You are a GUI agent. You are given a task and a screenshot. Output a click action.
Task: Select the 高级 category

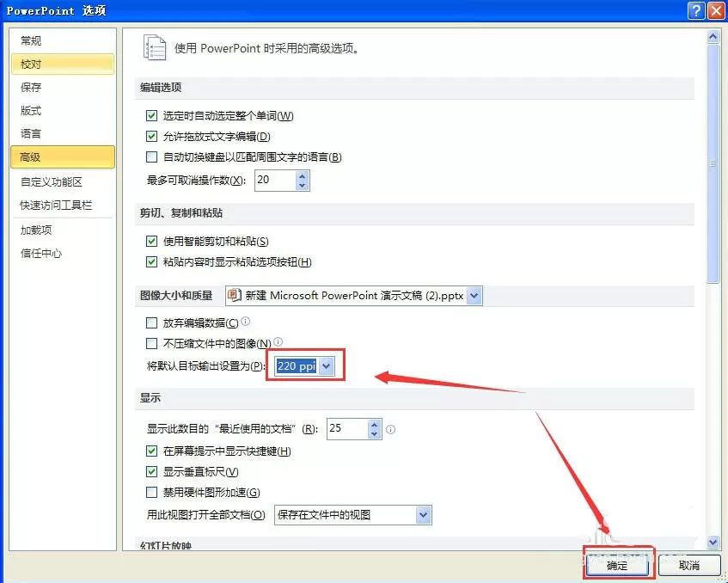point(62,157)
